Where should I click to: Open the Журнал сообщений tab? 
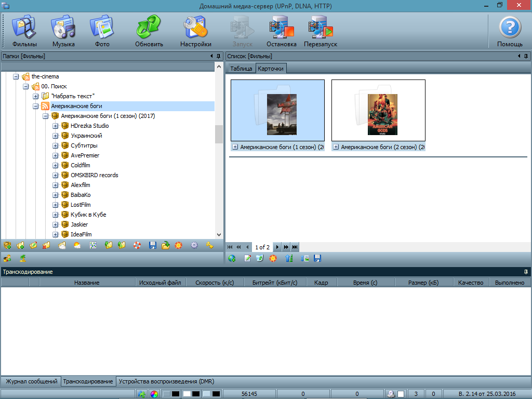pyautogui.click(x=31, y=381)
